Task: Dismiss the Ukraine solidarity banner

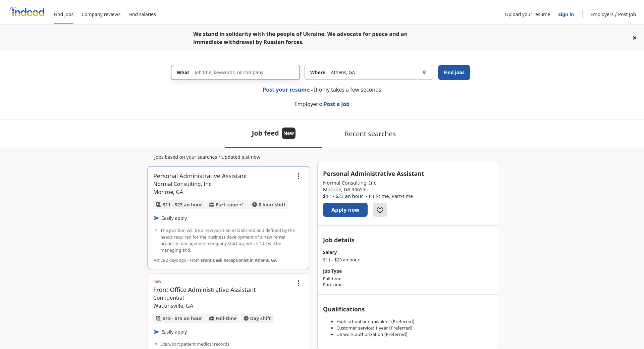Action: pos(634,38)
